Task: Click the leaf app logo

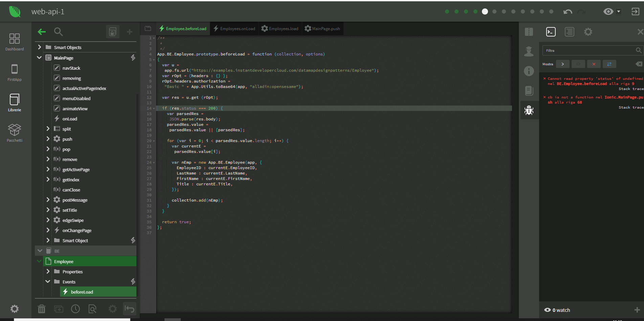Action: coord(15,12)
